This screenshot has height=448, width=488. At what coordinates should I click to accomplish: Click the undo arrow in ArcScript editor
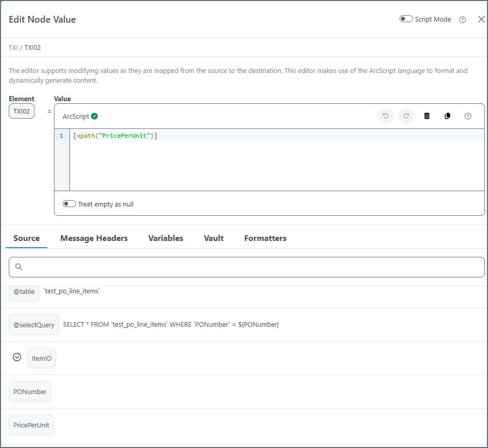[x=386, y=116]
